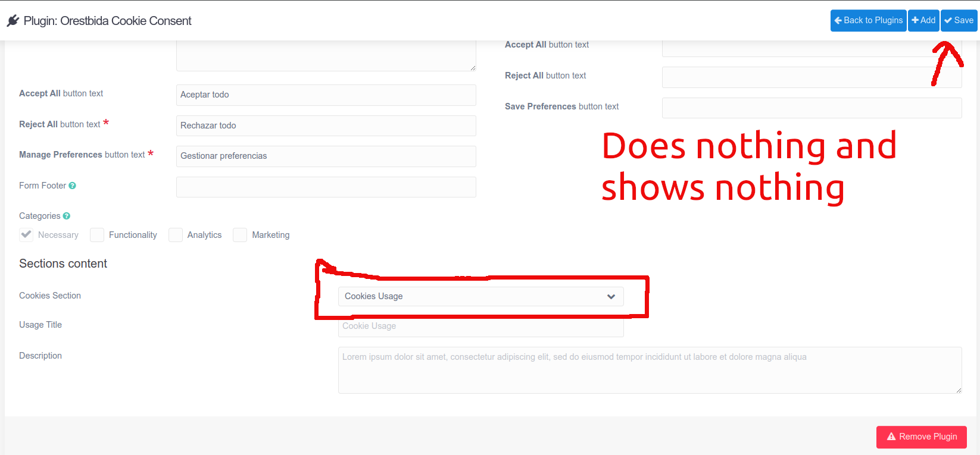Click the Categories label text

40,216
